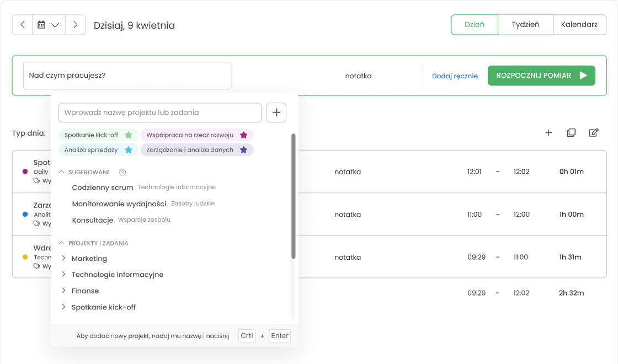The image size is (618, 364).
Task: Click the edit entries pencil icon
Action: [594, 133]
